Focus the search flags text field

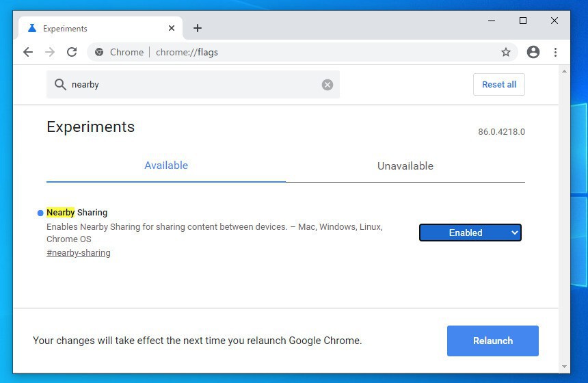tap(191, 85)
